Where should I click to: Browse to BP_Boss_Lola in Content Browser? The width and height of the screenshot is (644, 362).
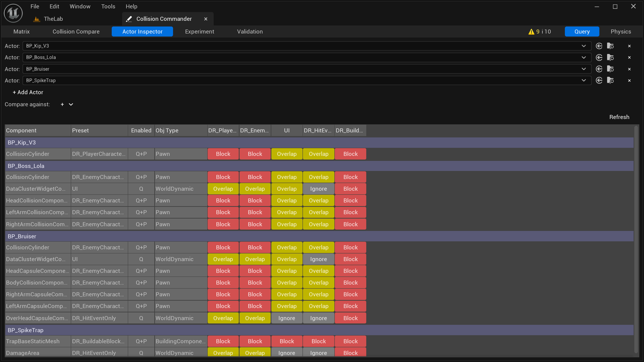coord(610,57)
